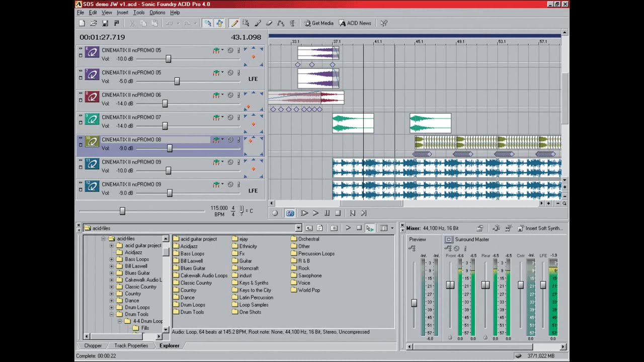Select the Erase tool
The width and height of the screenshot is (644, 362).
[x=269, y=23]
